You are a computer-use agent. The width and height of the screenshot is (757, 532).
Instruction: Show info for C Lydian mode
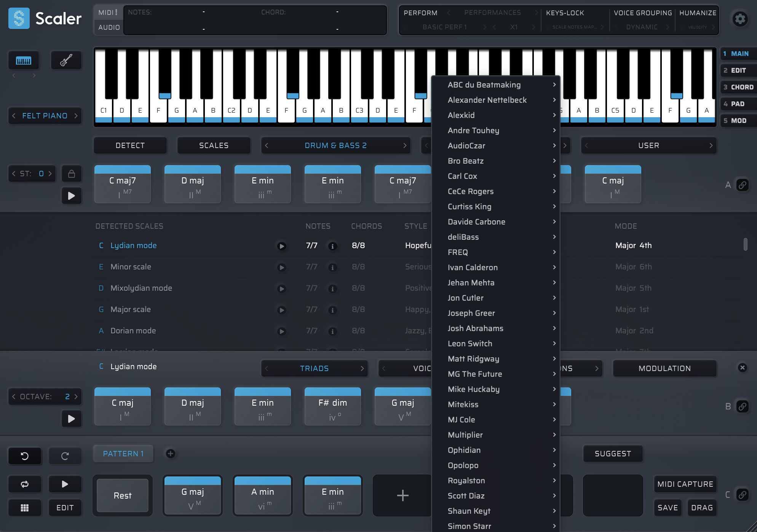point(332,246)
